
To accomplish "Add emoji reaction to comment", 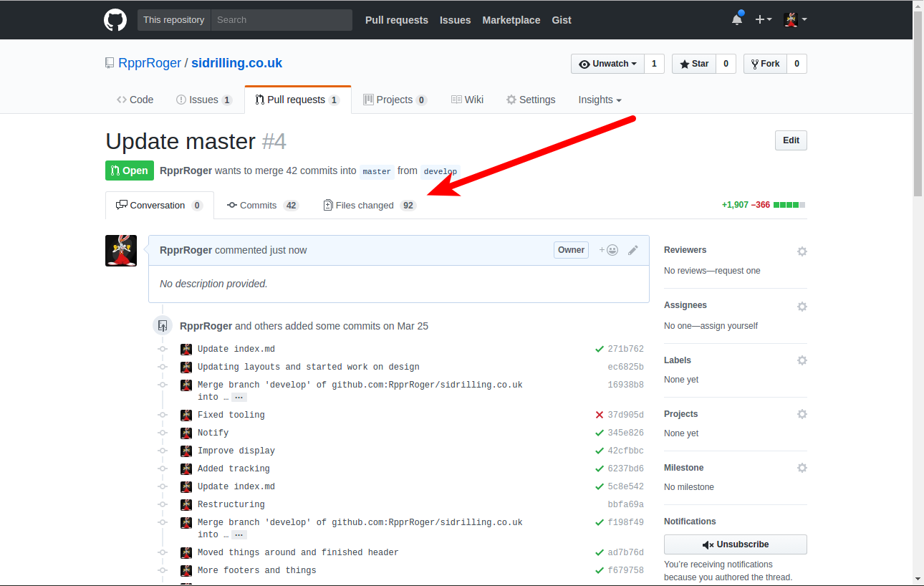I will point(609,250).
